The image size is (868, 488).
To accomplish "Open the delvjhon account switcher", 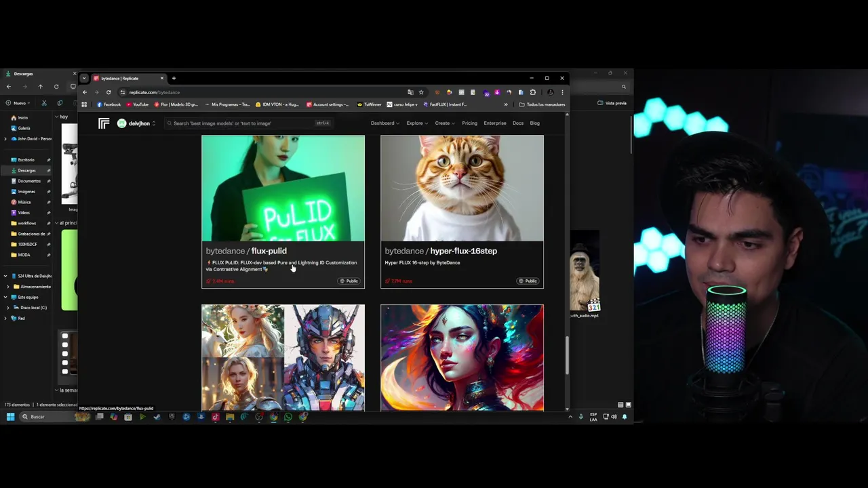I will (x=136, y=123).
